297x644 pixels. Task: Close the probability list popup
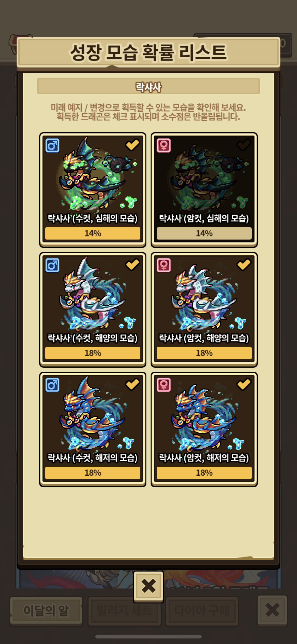click(x=148, y=586)
